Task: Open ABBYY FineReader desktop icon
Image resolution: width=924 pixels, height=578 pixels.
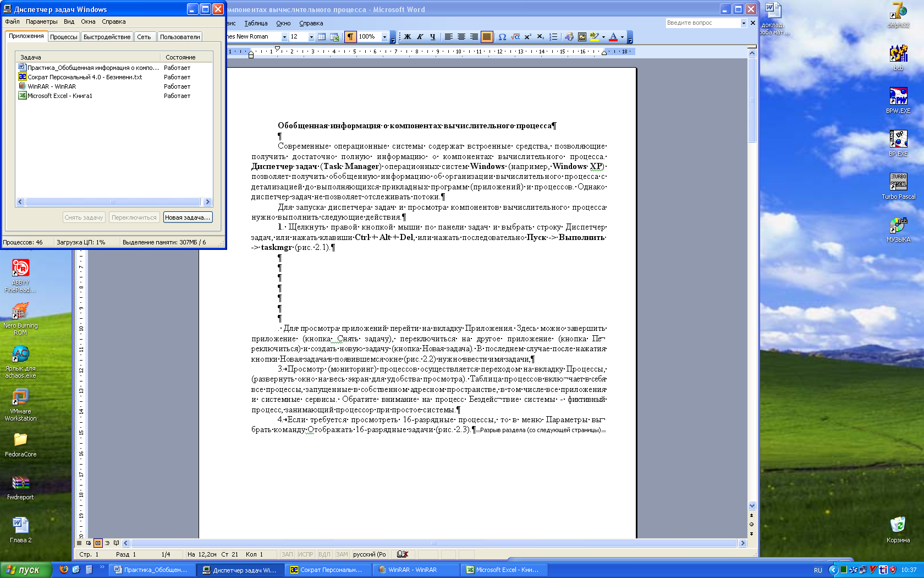Action: [x=20, y=276]
